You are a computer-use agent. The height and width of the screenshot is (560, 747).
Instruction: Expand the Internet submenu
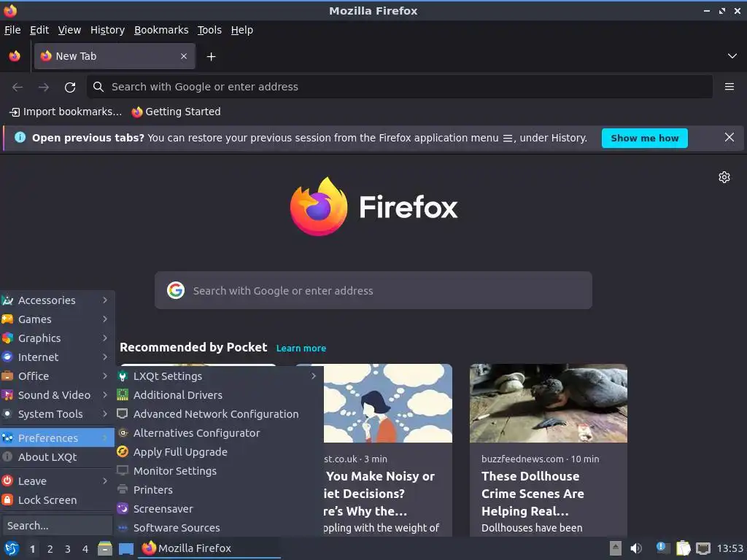point(57,357)
